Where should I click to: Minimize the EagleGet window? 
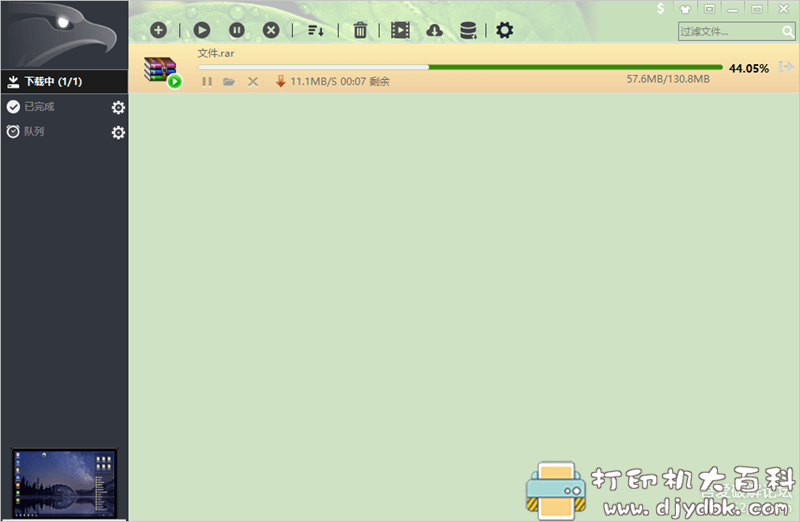coord(733,9)
